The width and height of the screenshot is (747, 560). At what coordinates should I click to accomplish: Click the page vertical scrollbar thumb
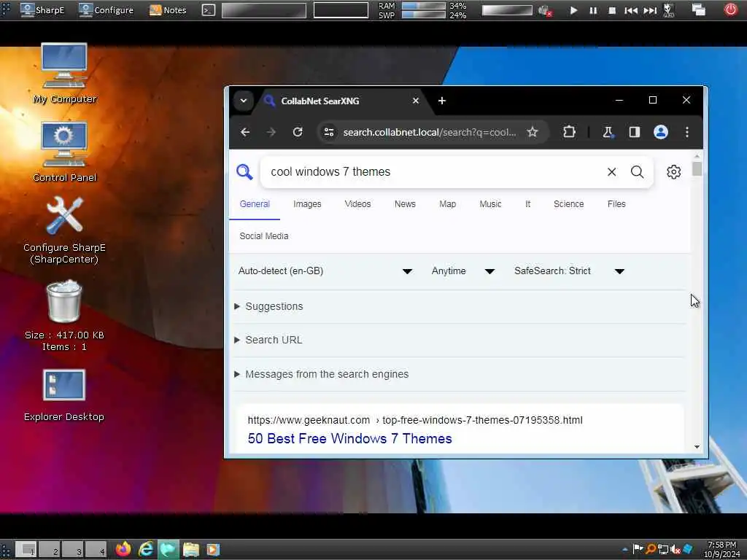coord(697,168)
